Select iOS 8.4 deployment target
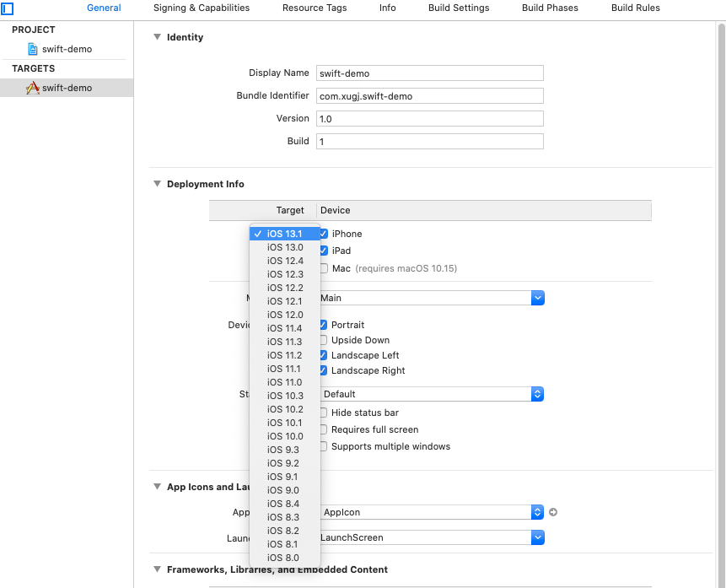726x588 pixels. tap(285, 503)
